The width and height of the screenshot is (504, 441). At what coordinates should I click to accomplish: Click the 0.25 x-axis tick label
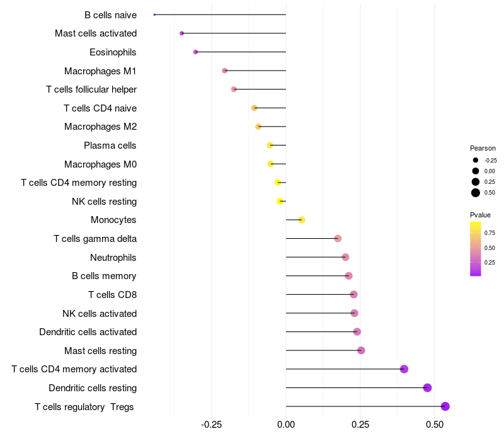point(360,425)
